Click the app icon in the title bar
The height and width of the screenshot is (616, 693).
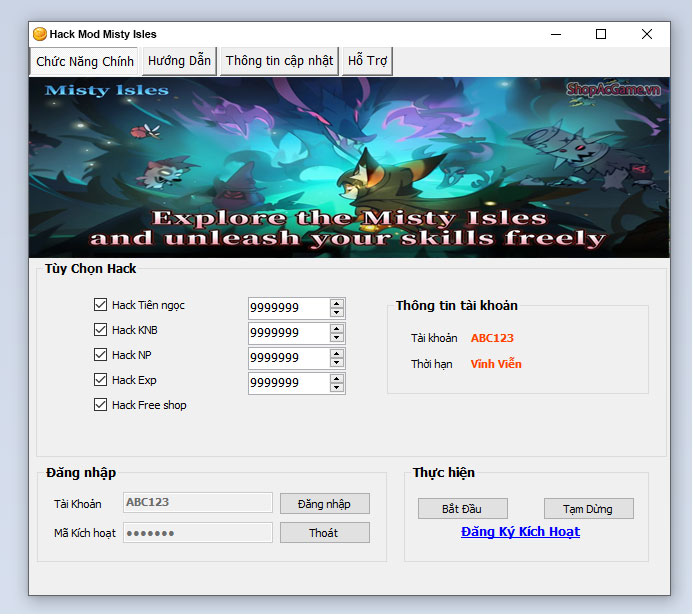(40, 34)
